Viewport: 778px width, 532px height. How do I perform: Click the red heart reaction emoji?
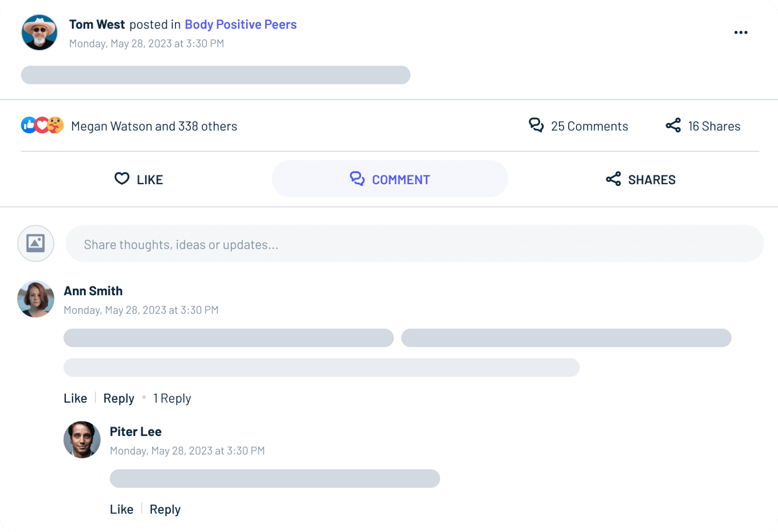pyautogui.click(x=42, y=125)
